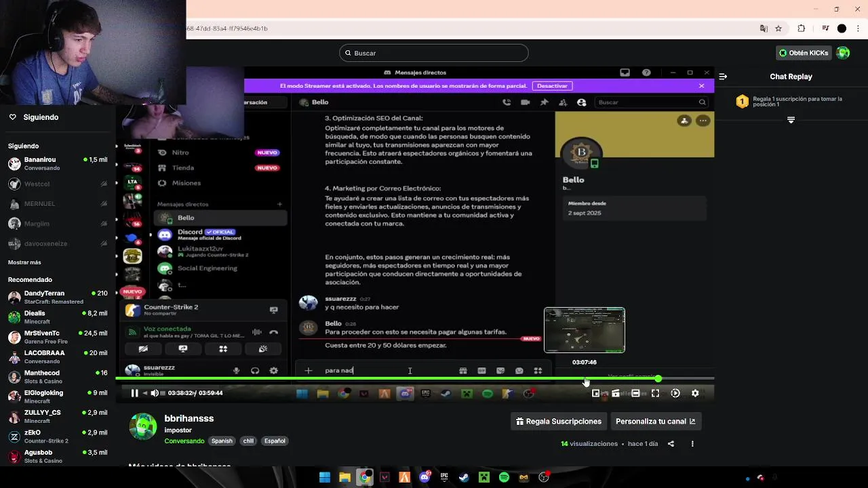Click the Obtén KICKs button
This screenshot has height=488, width=868.
coord(804,53)
